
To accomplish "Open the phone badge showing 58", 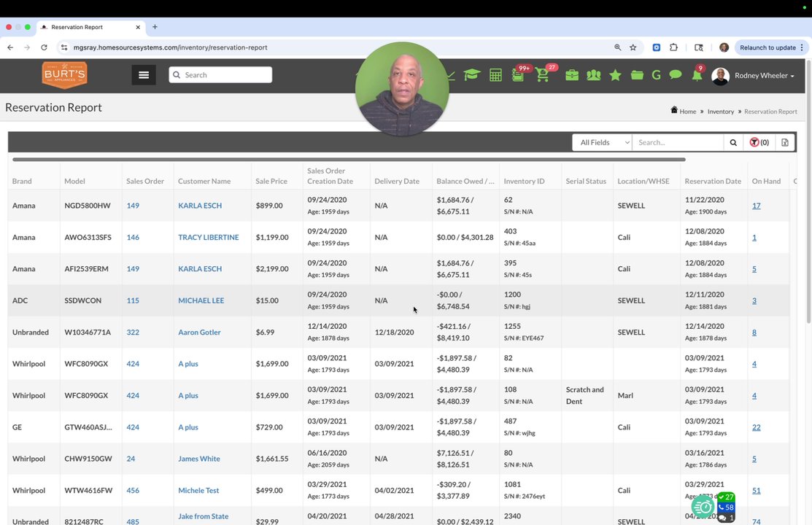I will point(726,507).
